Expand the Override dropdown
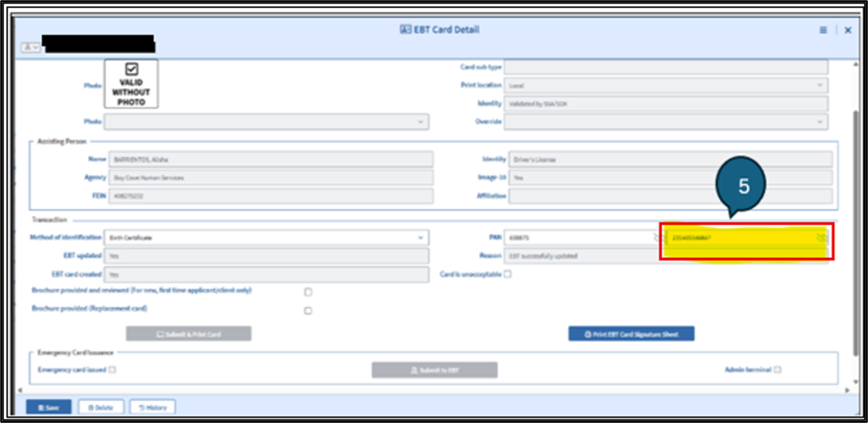 coord(666,122)
